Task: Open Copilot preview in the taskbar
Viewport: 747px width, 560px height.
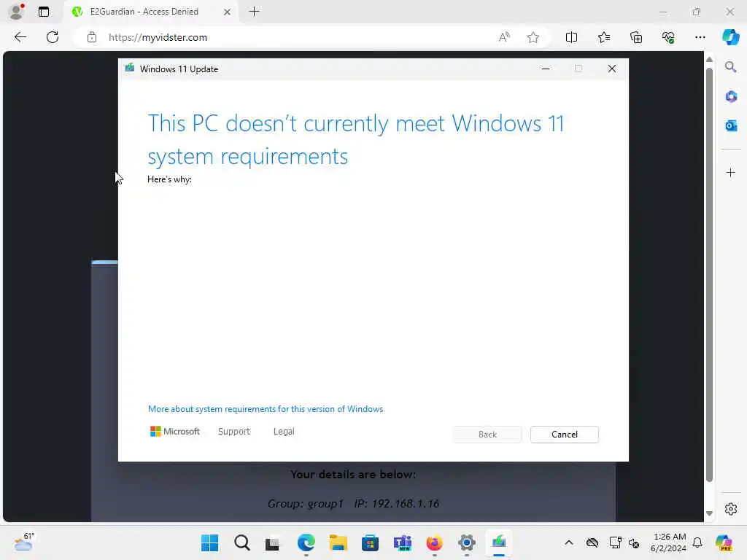Action: tap(724, 542)
